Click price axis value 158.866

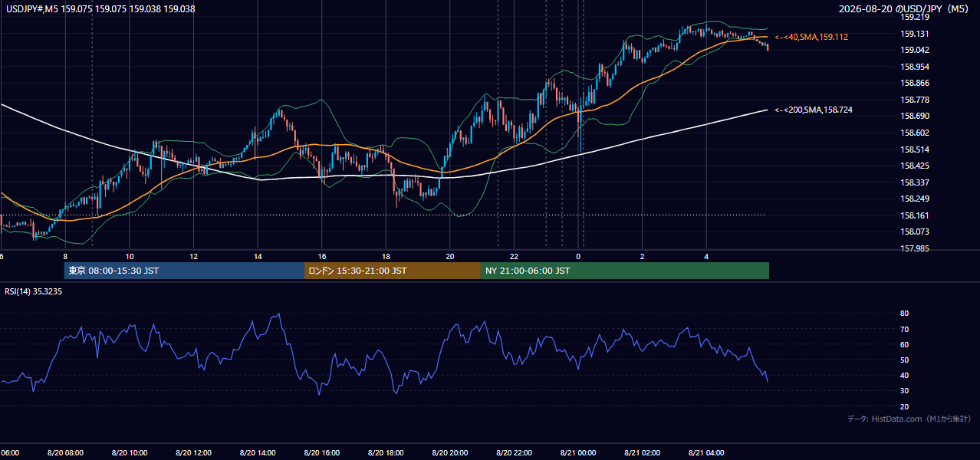914,83
